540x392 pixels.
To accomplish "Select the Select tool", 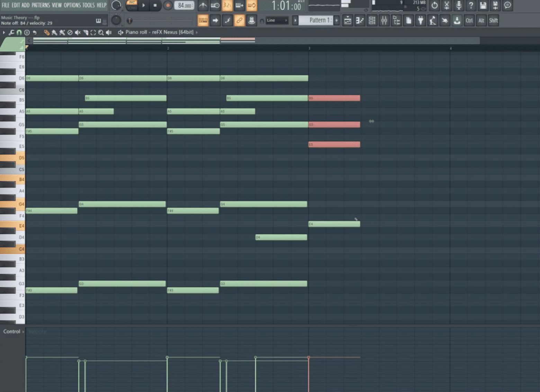I will click(93, 32).
